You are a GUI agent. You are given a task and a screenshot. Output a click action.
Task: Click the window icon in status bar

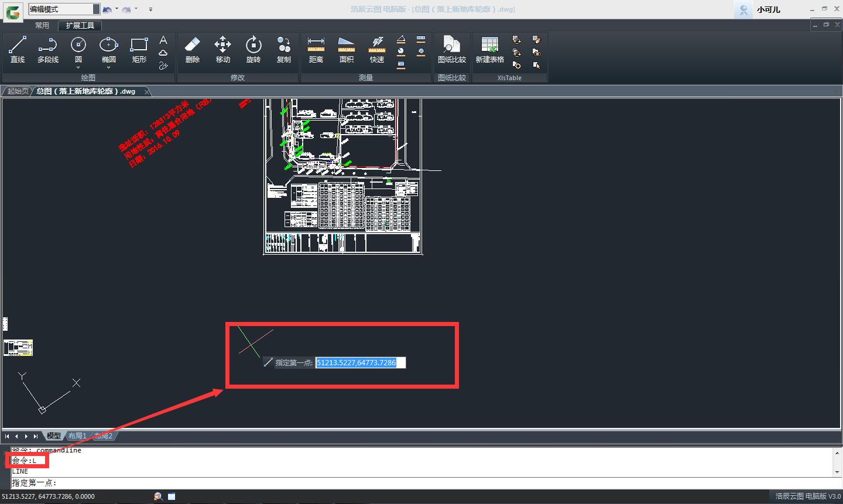[172, 496]
